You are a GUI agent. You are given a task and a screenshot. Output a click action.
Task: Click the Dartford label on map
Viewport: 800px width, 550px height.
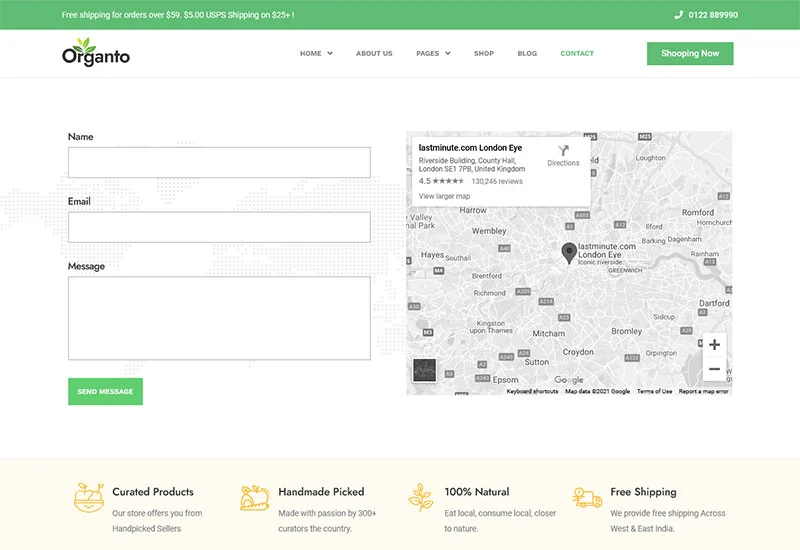click(x=714, y=303)
